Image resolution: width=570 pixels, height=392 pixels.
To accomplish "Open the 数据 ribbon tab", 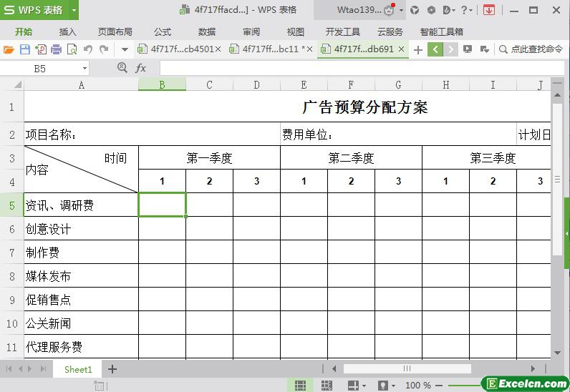I will pos(207,32).
